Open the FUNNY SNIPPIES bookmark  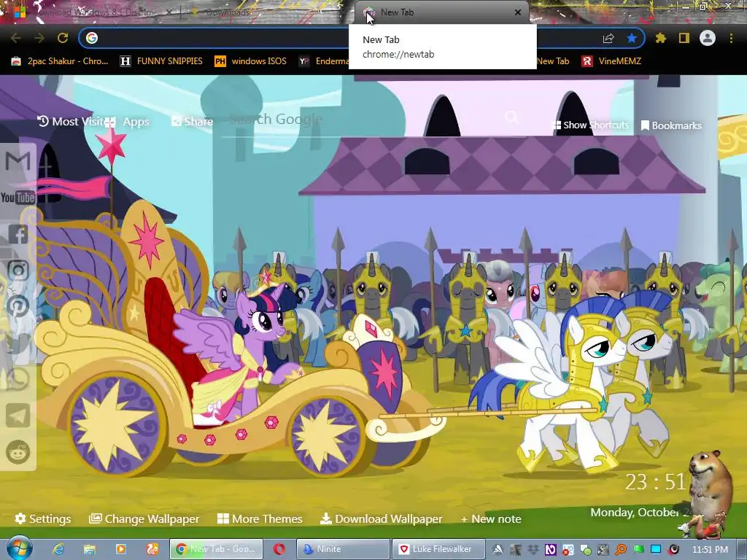(x=161, y=61)
